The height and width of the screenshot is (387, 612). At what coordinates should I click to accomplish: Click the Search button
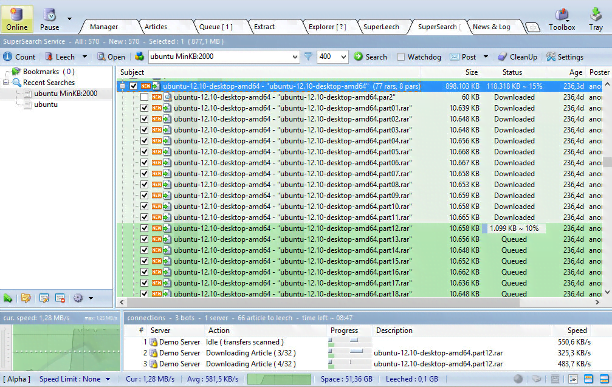point(371,57)
